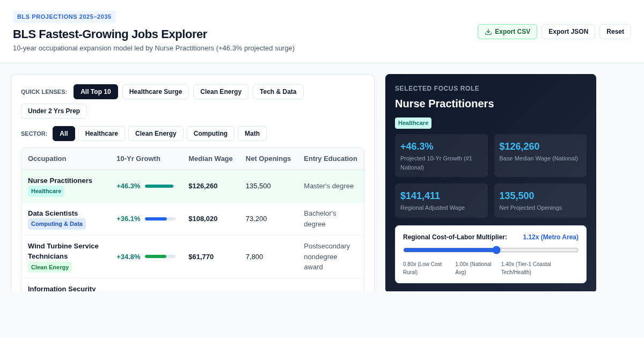Click the Net Projected Openings stat card
Image resolution: width=644 pixels, height=338 pixels.
pos(540,201)
